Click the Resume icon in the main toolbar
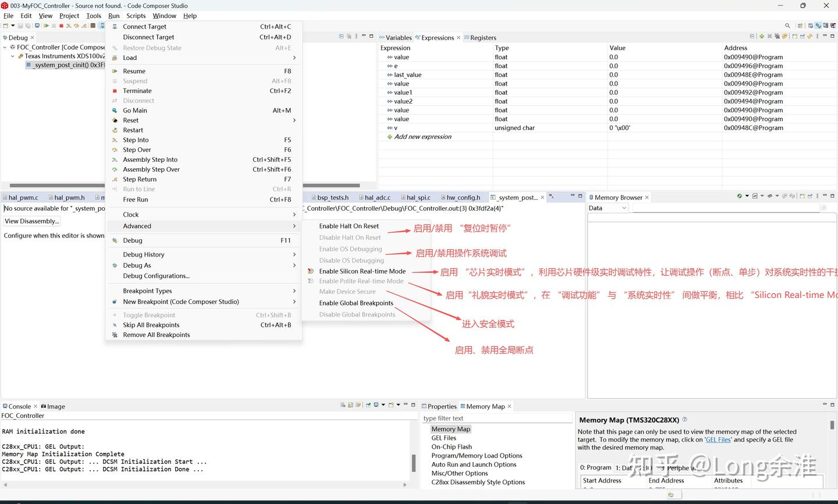838x504 pixels. coord(45,26)
